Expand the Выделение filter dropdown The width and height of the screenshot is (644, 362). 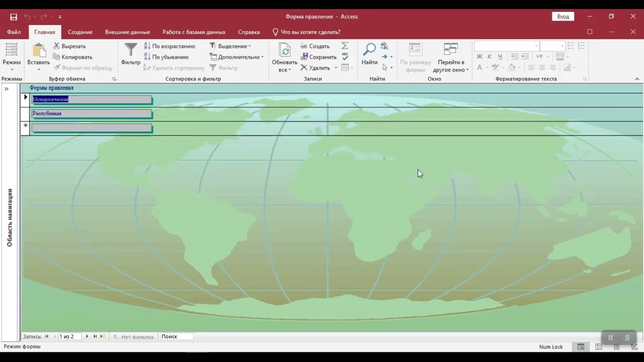(230, 46)
